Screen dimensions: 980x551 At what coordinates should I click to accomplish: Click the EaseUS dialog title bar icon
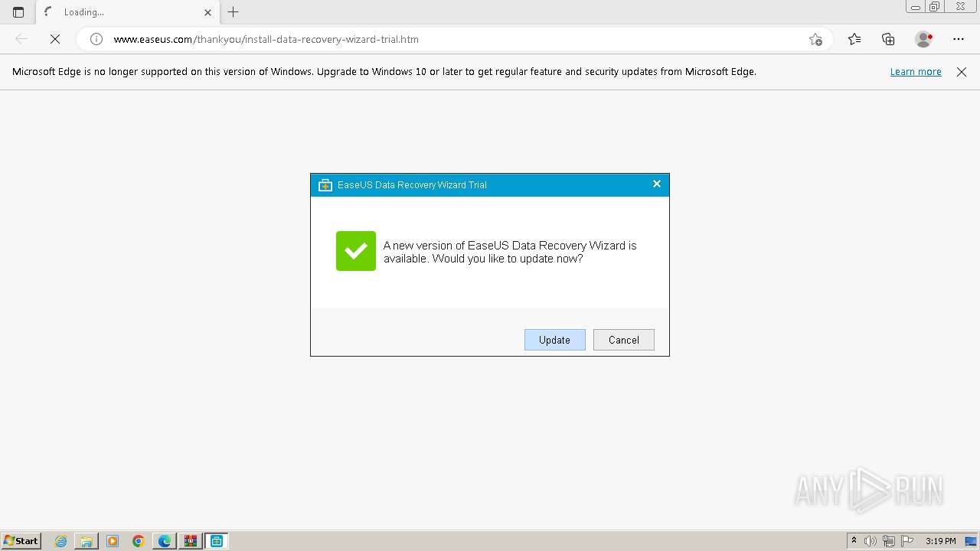(325, 184)
